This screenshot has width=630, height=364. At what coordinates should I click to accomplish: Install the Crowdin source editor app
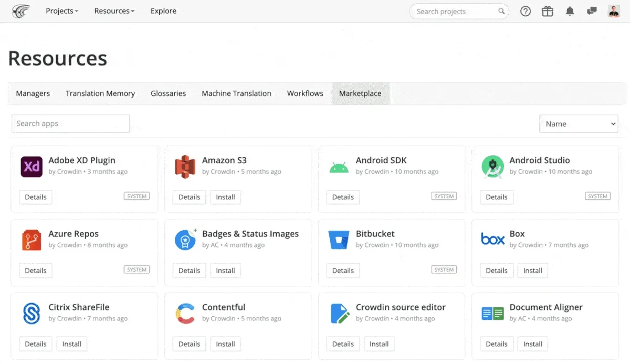379,344
